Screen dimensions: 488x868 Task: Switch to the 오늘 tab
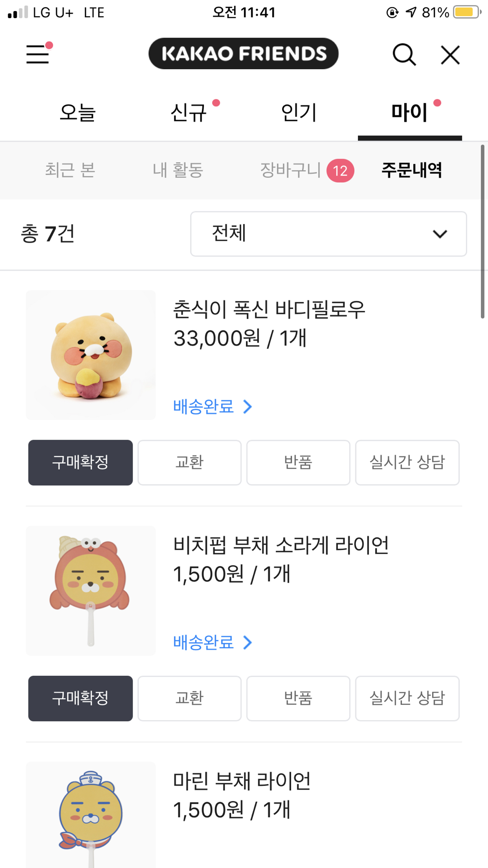coord(77,113)
